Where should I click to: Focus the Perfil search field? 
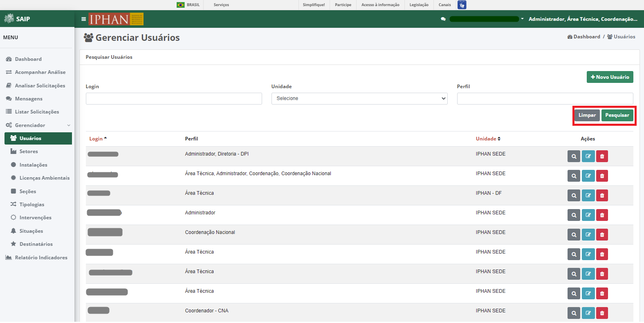click(x=545, y=98)
